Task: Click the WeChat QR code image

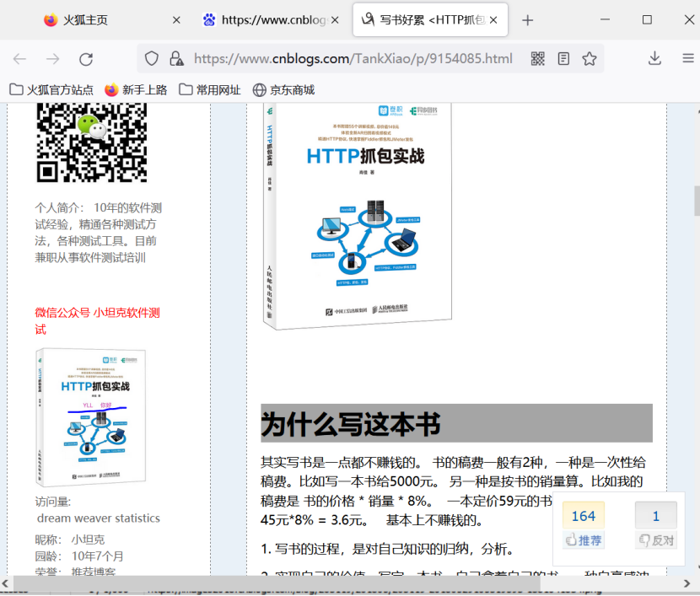Action: (92, 142)
